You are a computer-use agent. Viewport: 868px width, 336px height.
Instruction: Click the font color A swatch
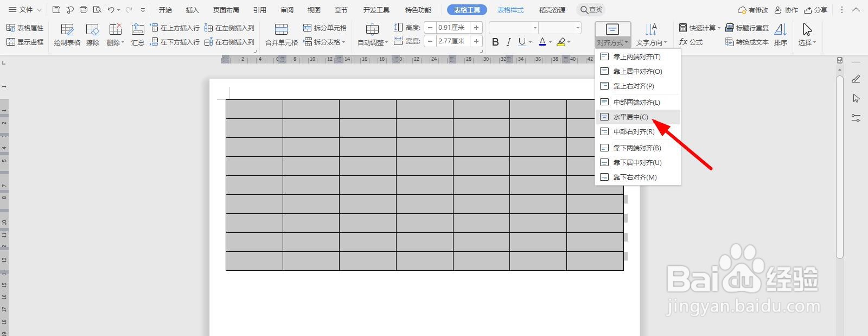pos(542,42)
